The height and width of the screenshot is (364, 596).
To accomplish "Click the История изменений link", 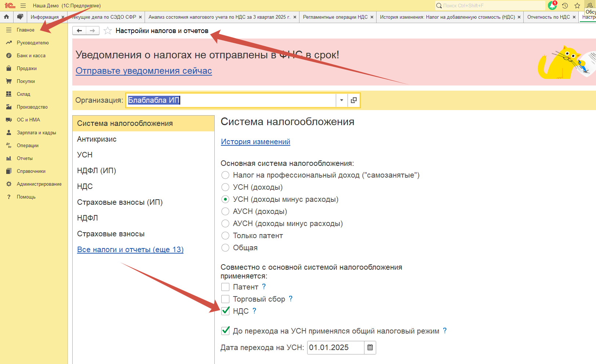I will [x=255, y=142].
